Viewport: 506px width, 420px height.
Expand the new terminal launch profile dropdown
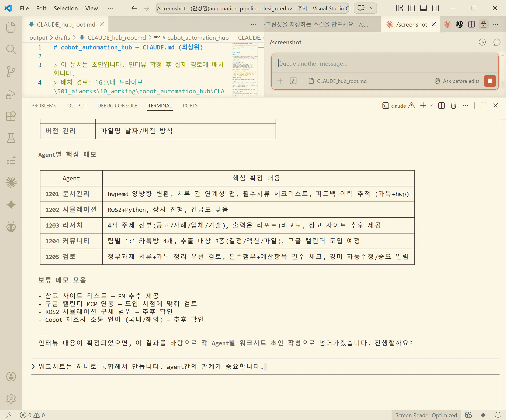pyautogui.click(x=431, y=106)
